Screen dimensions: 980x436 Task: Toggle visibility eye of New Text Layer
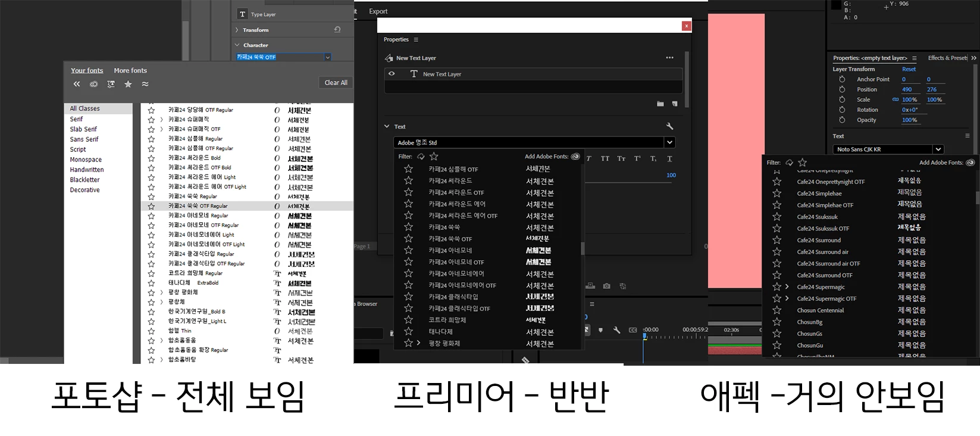[392, 74]
